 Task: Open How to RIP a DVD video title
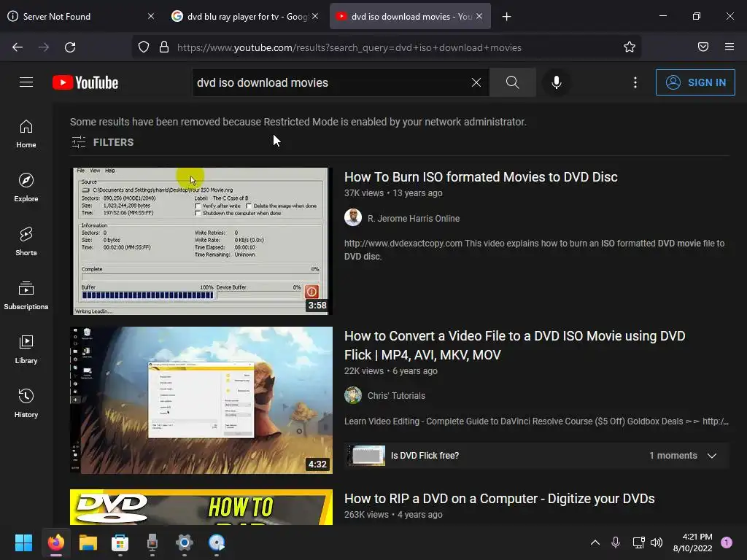click(x=499, y=499)
